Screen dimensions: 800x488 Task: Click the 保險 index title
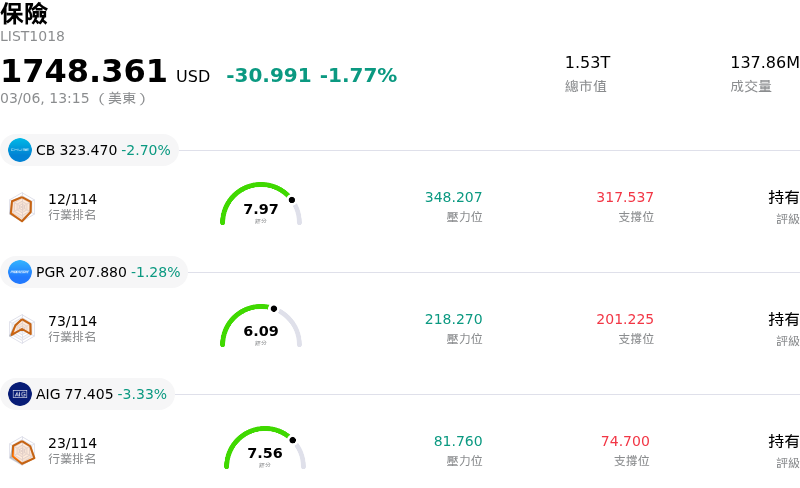coord(24,14)
